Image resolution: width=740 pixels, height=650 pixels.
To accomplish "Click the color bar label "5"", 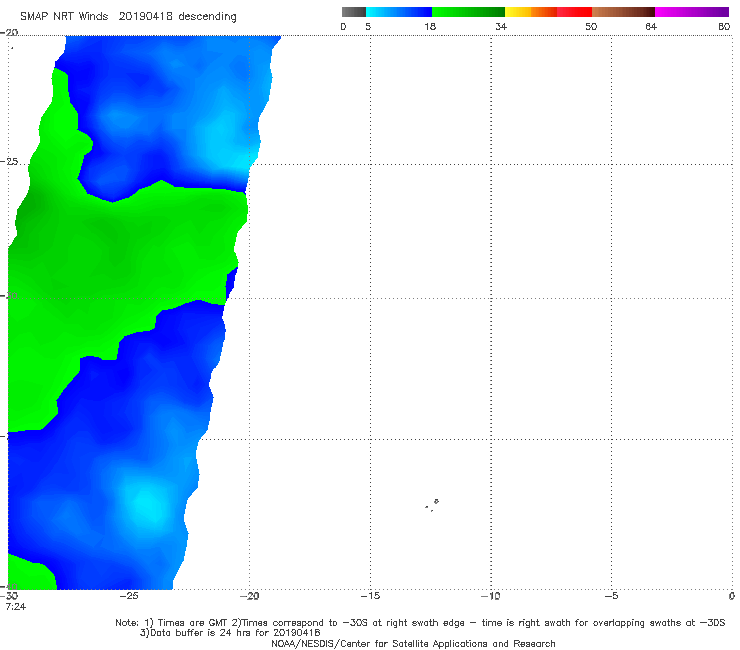I will coord(368,27).
